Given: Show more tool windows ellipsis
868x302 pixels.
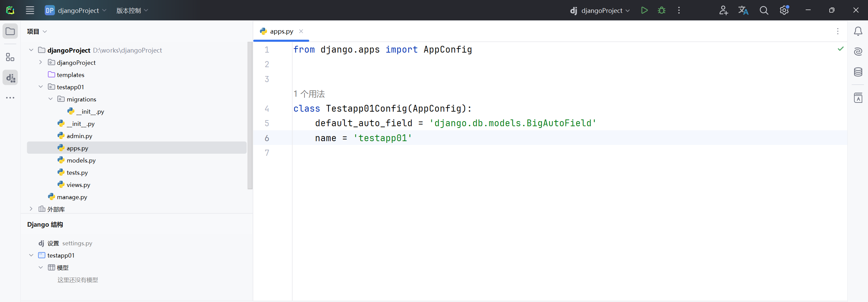Looking at the screenshot, I should point(10,98).
